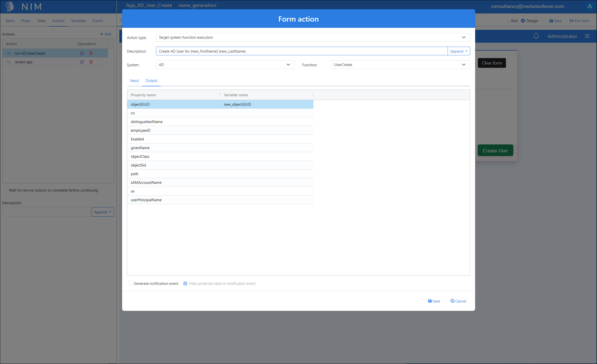
Task: Toggle Hide protected data in notification event
Action: [x=185, y=284]
